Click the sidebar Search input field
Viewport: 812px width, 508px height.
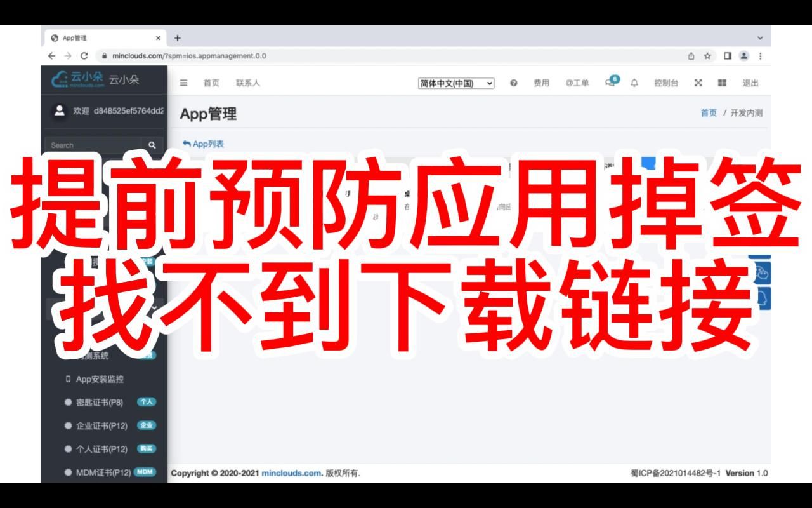click(93, 145)
